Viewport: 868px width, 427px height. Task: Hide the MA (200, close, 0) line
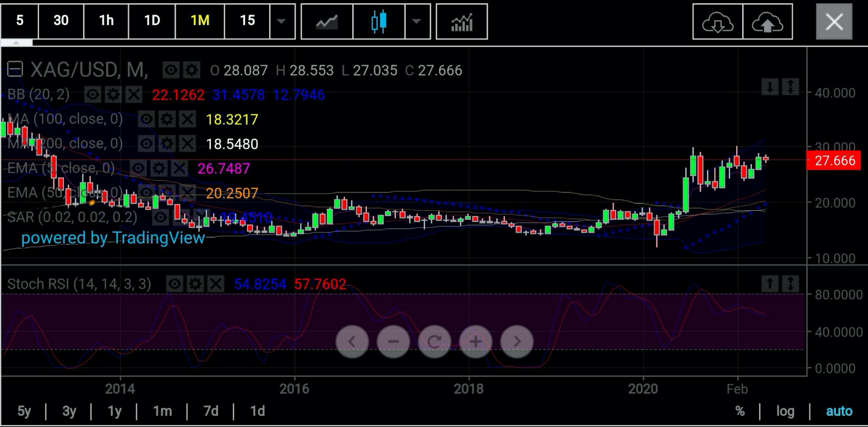pos(146,143)
